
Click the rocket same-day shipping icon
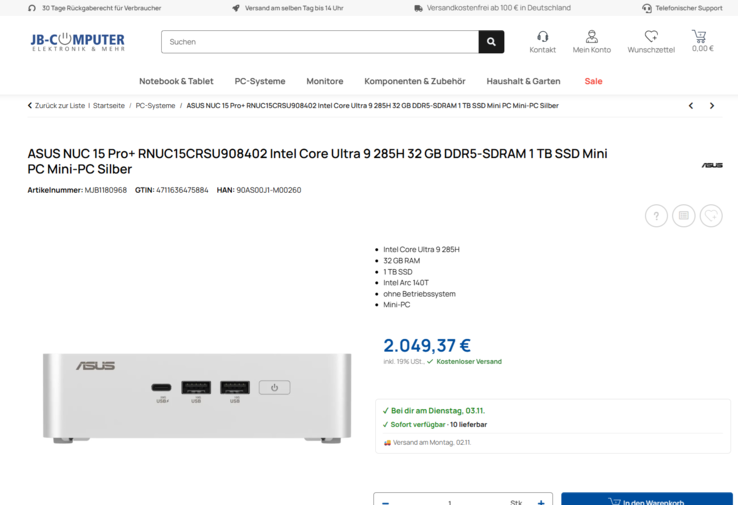click(x=236, y=8)
